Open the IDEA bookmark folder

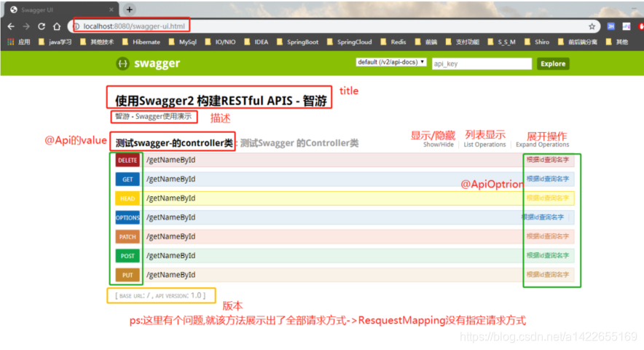[x=256, y=42]
